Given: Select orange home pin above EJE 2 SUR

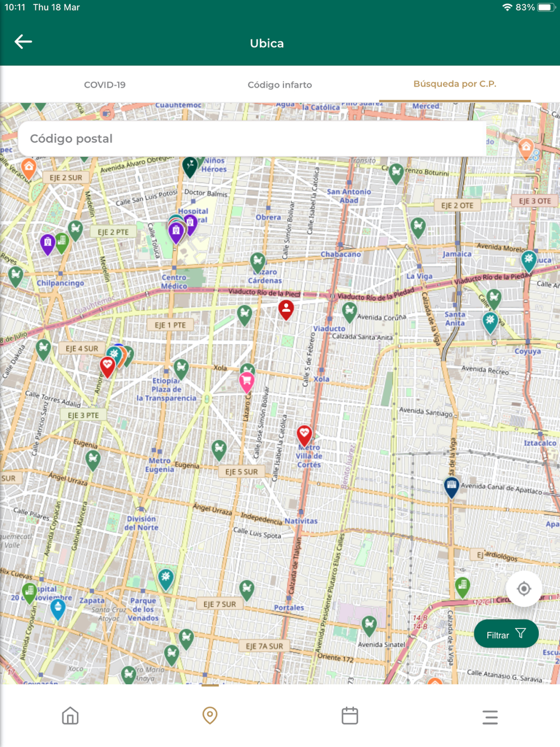Looking at the screenshot, I should (29, 168).
